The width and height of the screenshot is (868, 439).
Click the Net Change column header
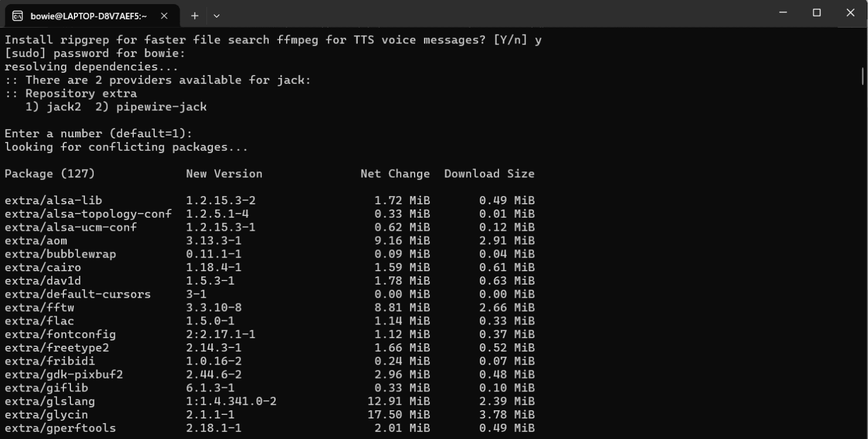tap(396, 174)
